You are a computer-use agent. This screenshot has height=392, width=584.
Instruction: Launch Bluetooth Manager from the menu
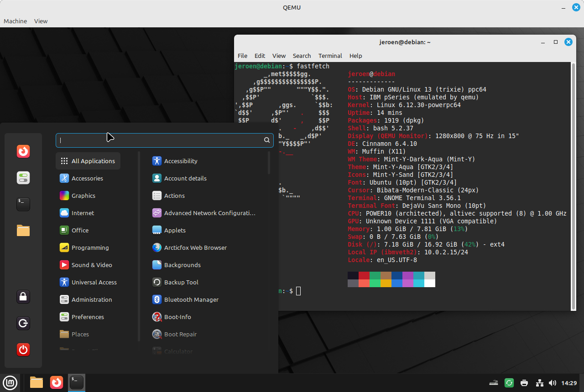[191, 299]
